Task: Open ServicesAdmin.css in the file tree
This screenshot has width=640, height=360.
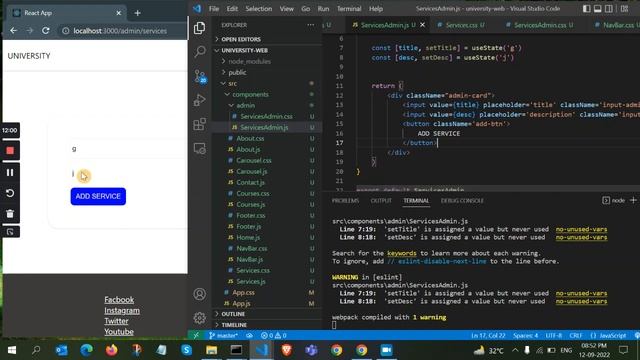Action: [266, 116]
